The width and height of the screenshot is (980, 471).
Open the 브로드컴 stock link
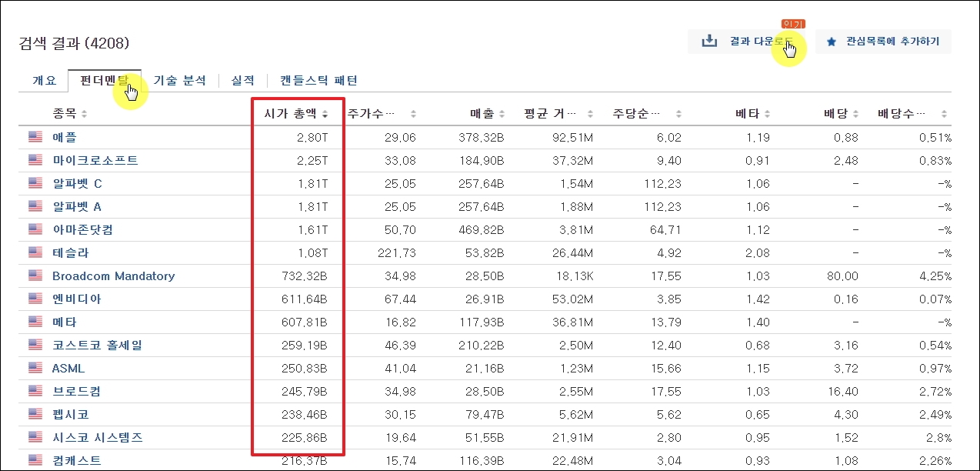76,391
